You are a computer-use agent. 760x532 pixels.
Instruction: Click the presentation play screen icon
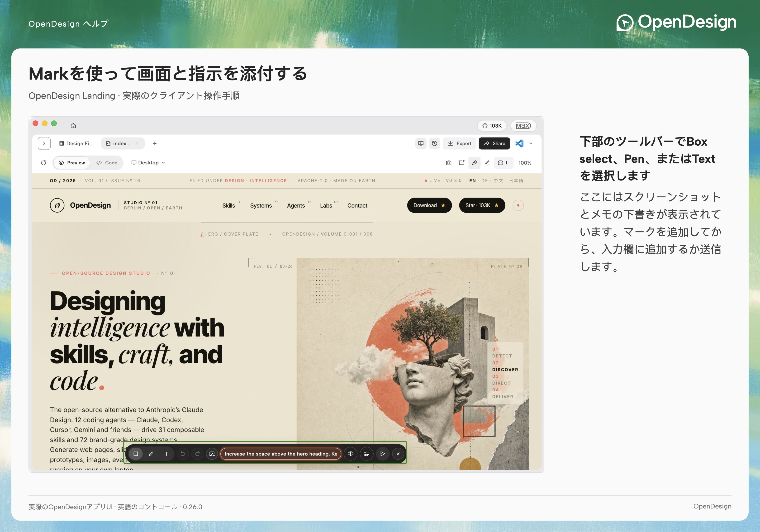coord(421,143)
